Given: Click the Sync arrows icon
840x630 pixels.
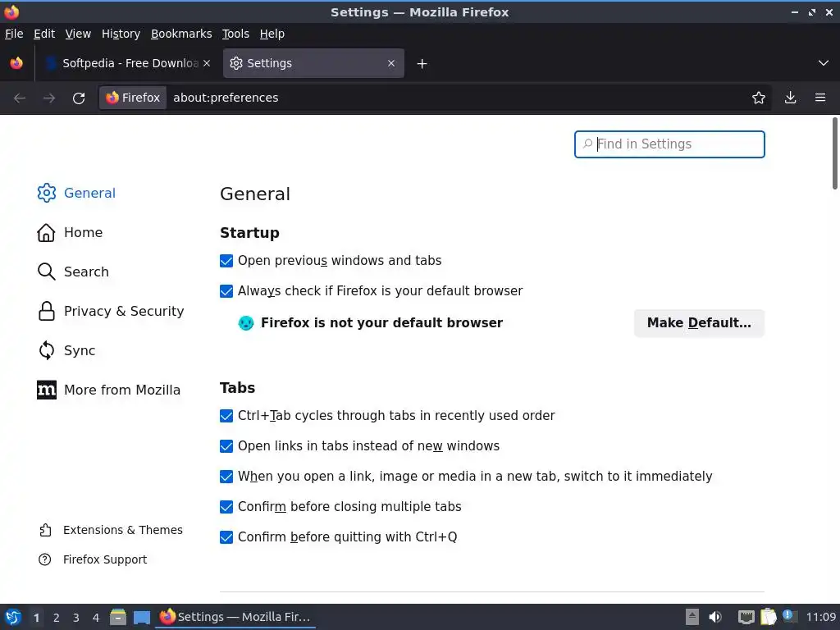Looking at the screenshot, I should tap(47, 350).
